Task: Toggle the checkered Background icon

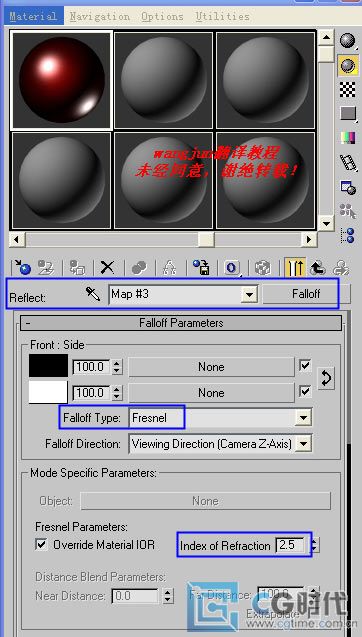Action: 348,89
